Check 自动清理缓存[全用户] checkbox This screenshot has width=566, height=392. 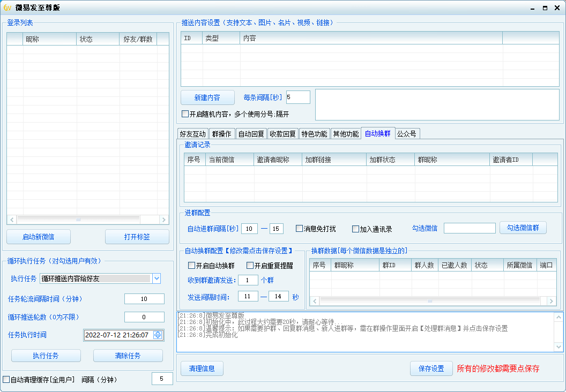(x=6, y=379)
